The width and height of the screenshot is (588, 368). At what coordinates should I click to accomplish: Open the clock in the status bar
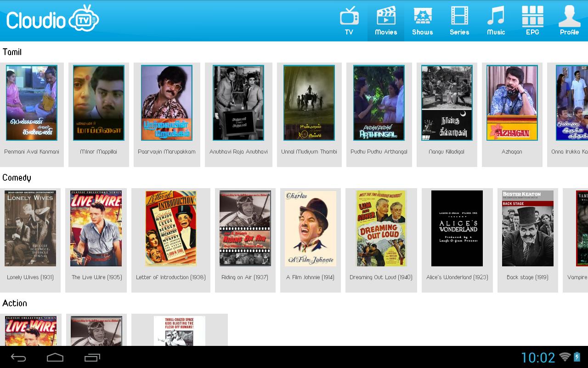coord(538,357)
